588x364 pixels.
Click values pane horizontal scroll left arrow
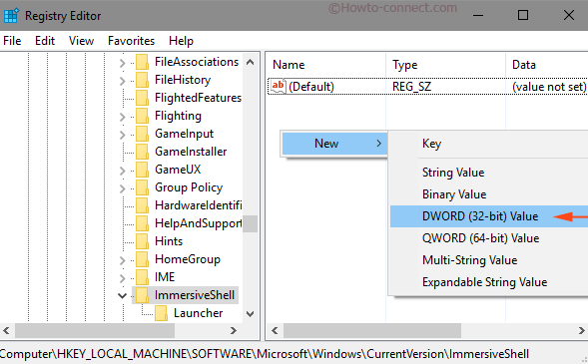pyautogui.click(x=275, y=331)
